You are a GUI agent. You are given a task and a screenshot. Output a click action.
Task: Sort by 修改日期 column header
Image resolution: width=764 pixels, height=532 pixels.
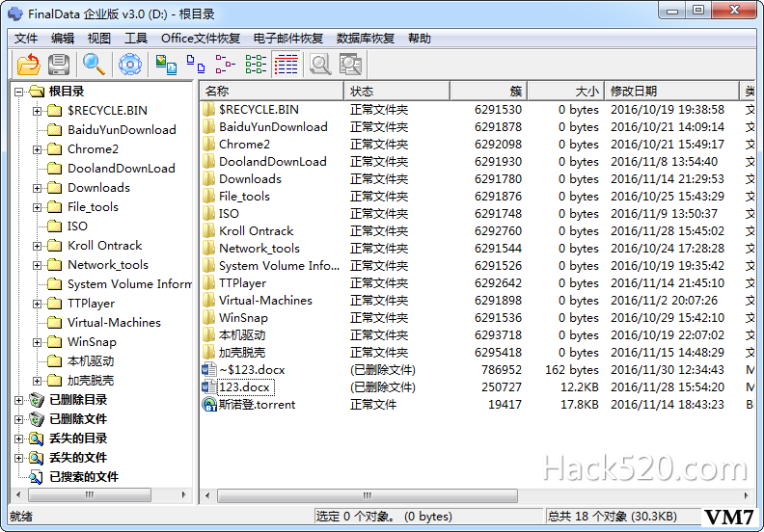click(x=672, y=91)
